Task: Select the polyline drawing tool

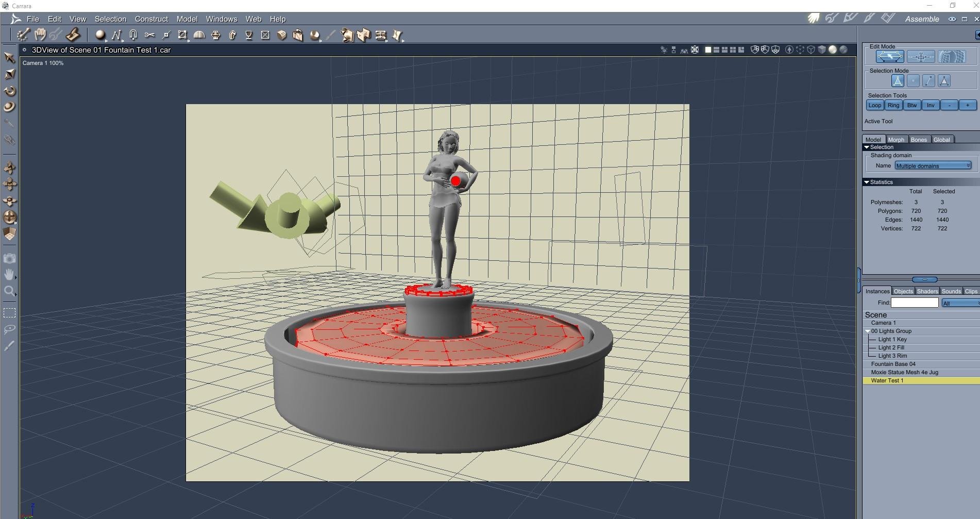Action: (116, 35)
